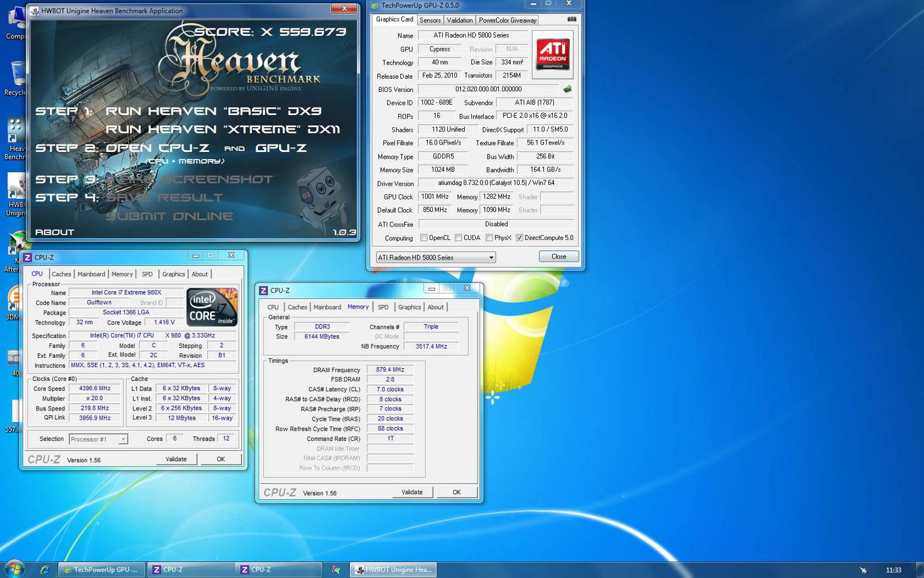Click the Intel Core i7 logo in CPU-Z
This screenshot has height=578, width=924.
pyautogui.click(x=212, y=307)
